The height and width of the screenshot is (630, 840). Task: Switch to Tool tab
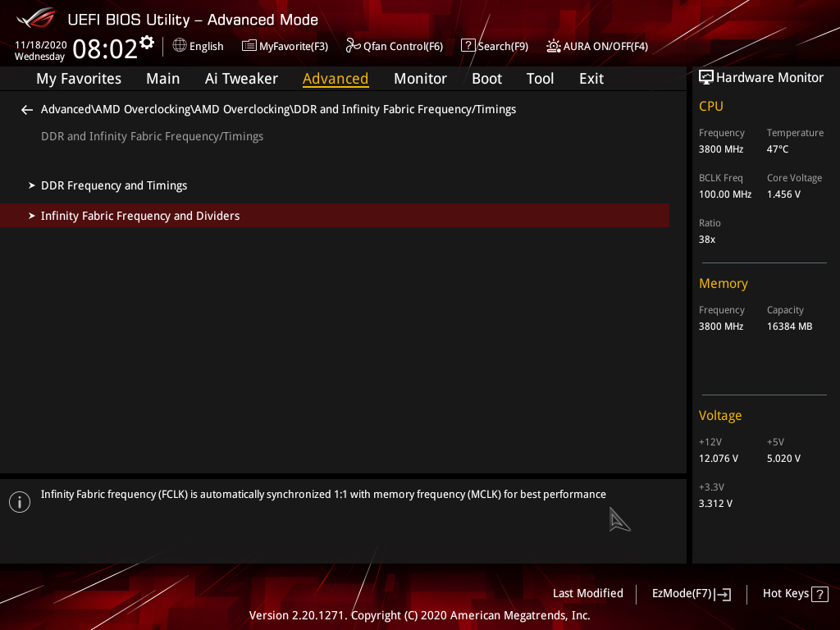point(540,79)
